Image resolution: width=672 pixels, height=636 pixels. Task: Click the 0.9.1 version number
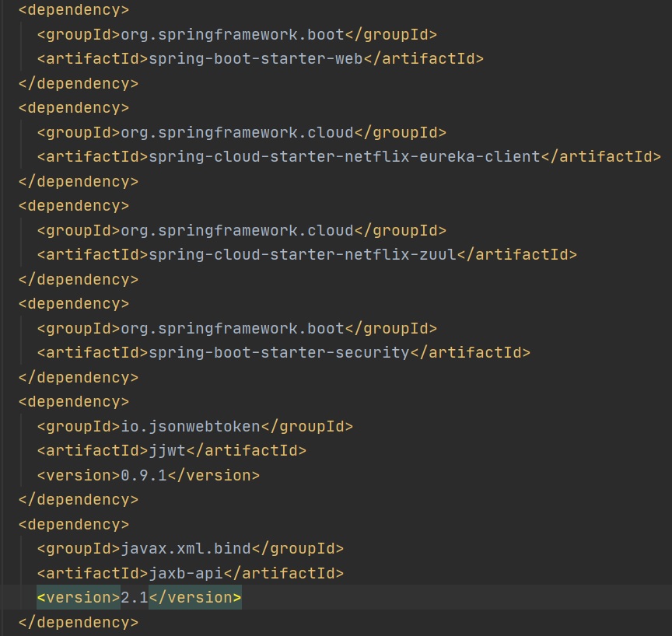143,475
